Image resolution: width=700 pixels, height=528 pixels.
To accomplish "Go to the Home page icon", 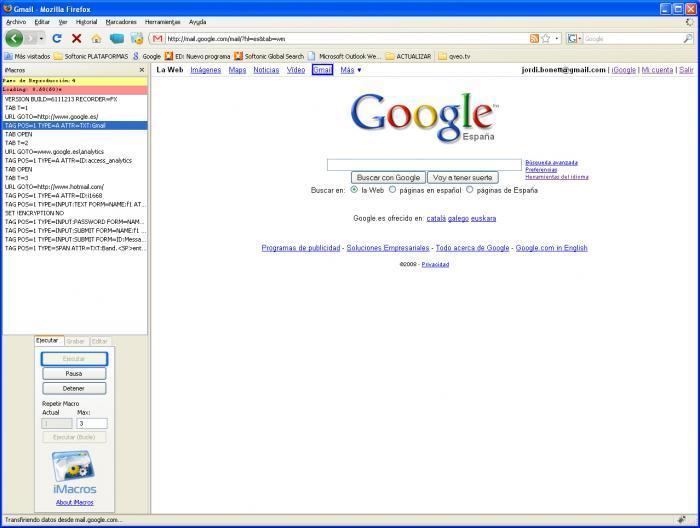I will 96,39.
